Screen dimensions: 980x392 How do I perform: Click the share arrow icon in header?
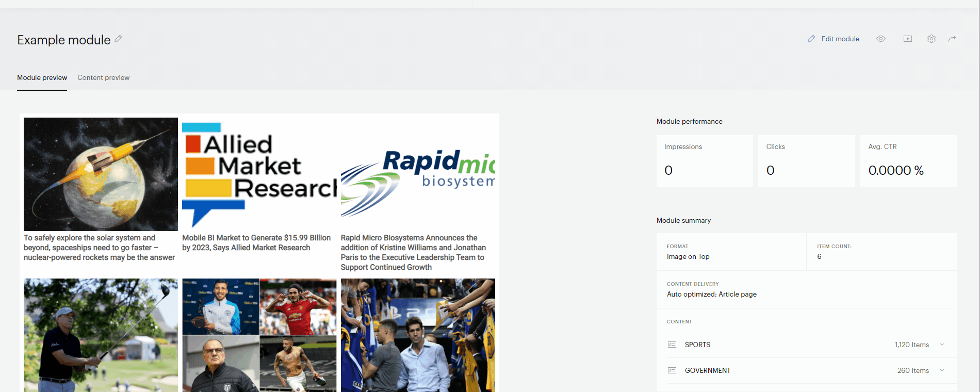(x=952, y=39)
